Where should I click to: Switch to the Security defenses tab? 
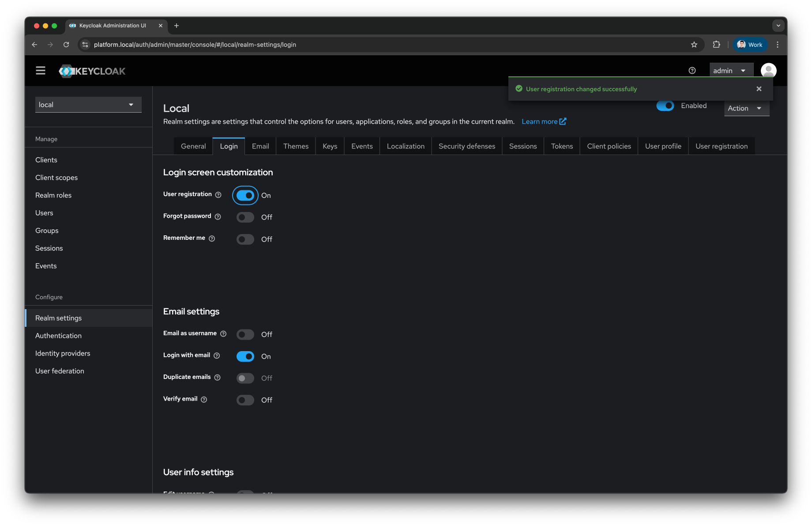pos(466,146)
